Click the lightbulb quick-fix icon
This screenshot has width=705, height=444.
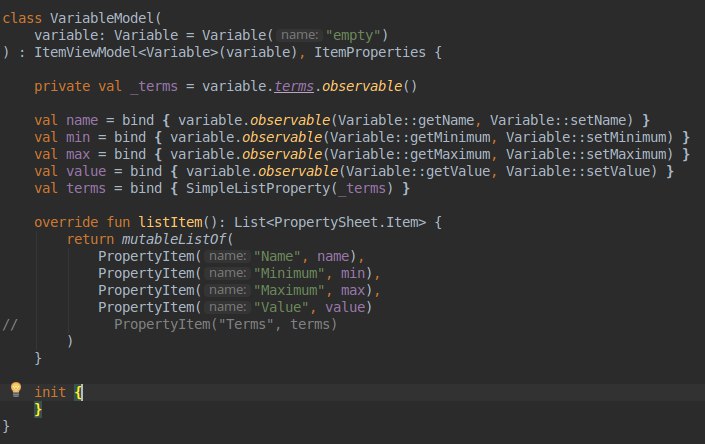(x=16, y=389)
